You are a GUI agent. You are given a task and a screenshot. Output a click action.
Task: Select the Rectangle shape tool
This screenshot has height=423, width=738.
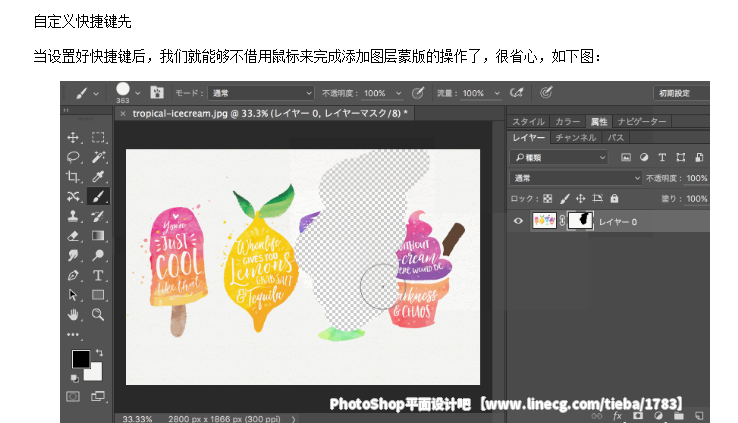point(98,295)
